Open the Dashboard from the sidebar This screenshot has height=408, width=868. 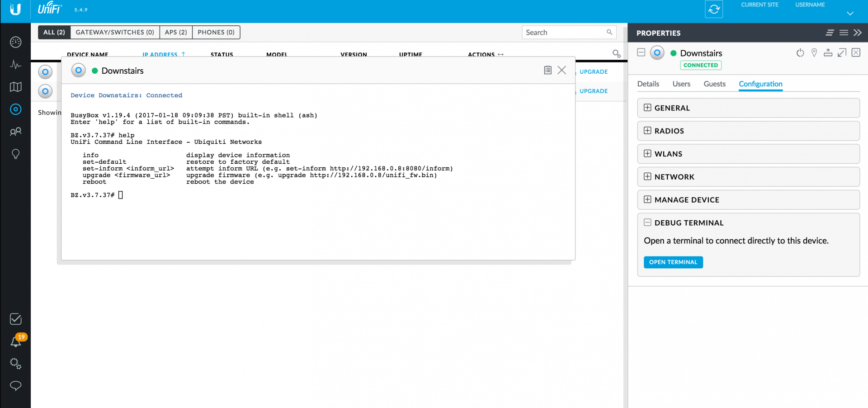tap(15, 42)
